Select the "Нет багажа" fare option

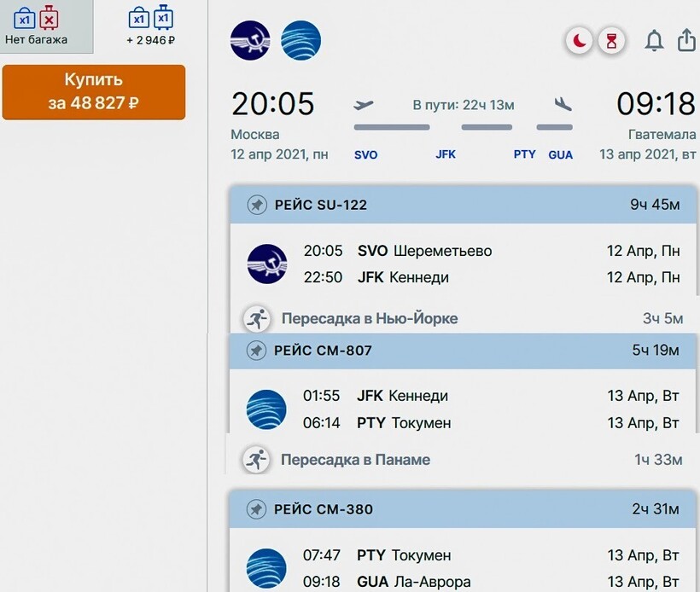coord(37,26)
